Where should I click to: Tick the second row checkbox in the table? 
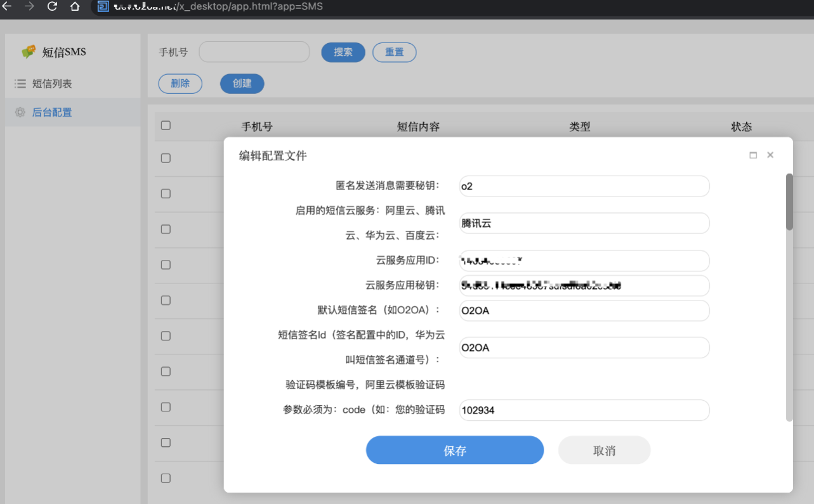tap(166, 193)
